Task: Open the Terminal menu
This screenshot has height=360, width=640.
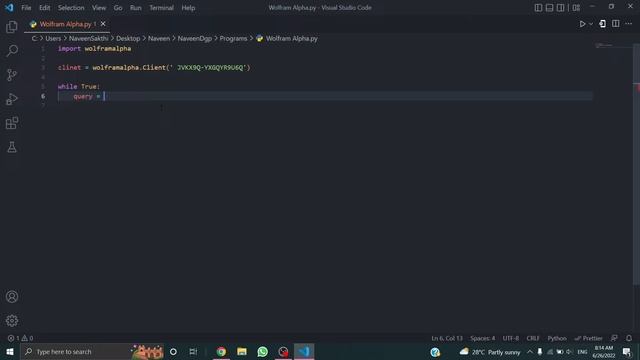Action: [161, 8]
